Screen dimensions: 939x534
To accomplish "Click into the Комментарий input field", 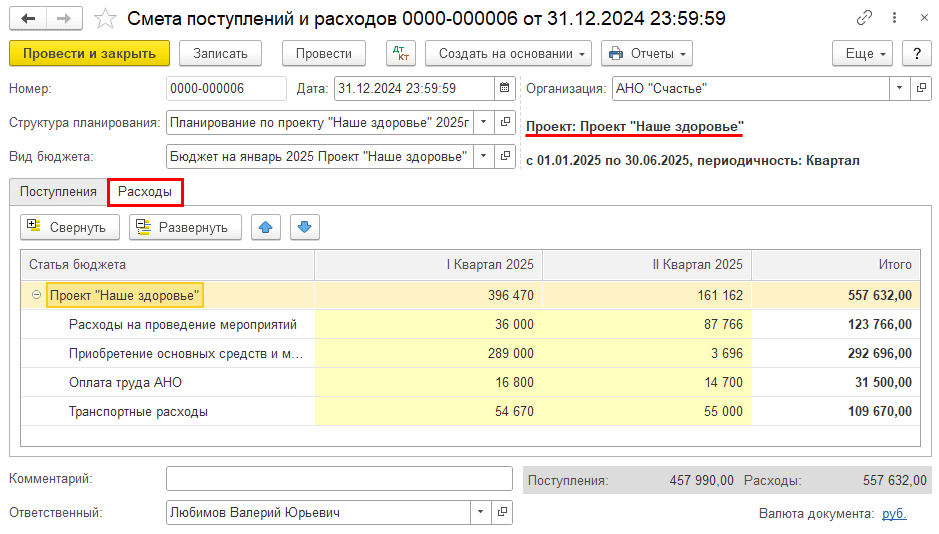I will [338, 480].
